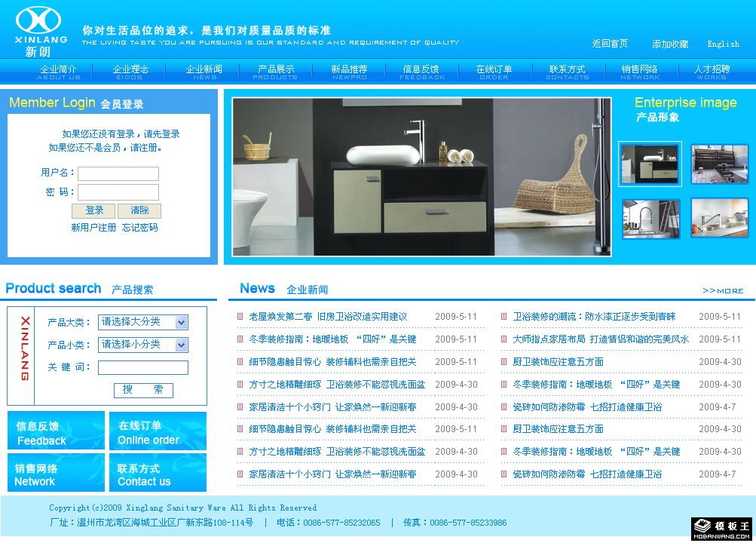
Task: Click the Product search 产品搜索 heading
Action: pyautogui.click(x=79, y=288)
